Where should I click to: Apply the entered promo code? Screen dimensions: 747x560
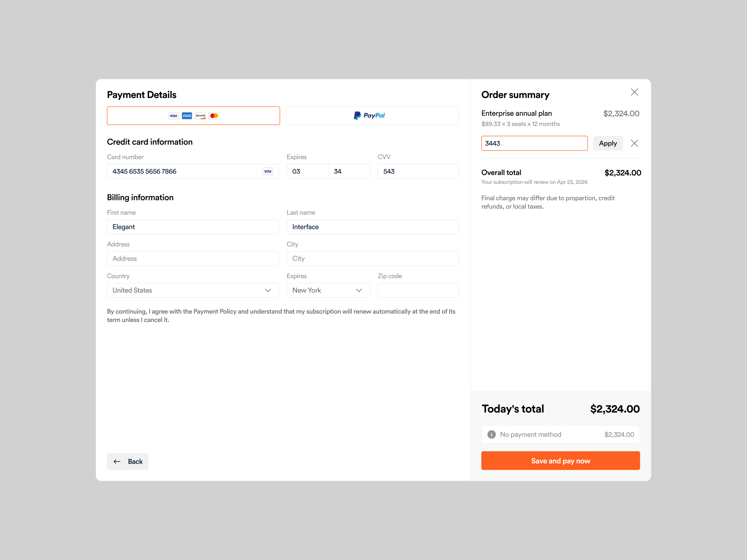[608, 143]
